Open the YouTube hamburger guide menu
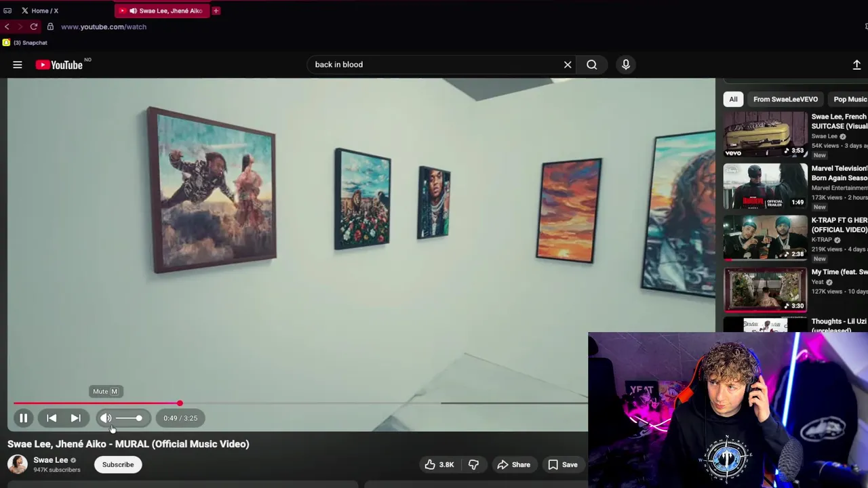 (18, 65)
